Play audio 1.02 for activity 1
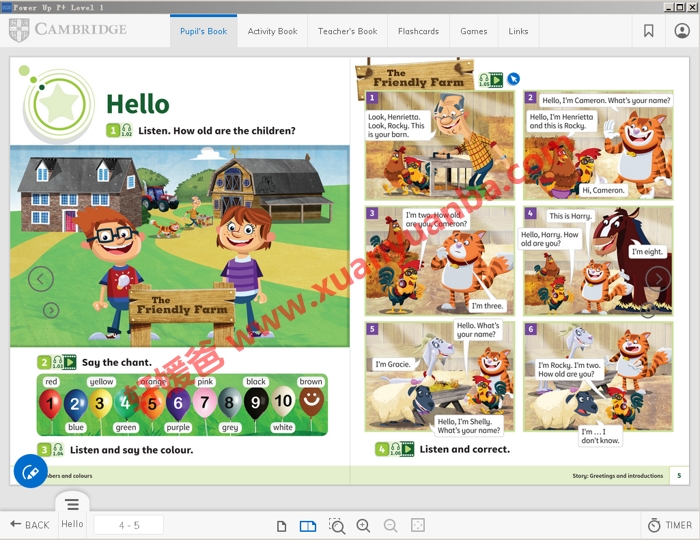700x540 pixels. pyautogui.click(x=127, y=130)
